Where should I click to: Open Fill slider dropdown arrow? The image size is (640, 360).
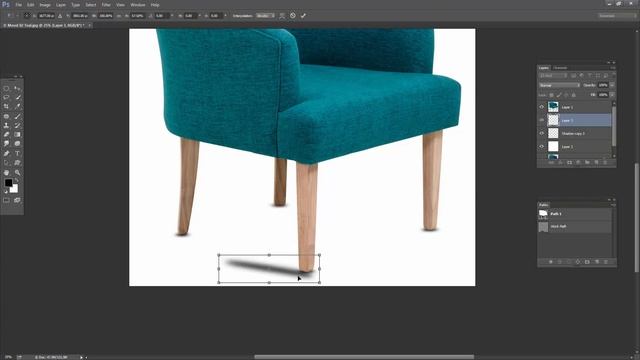[x=612, y=95]
